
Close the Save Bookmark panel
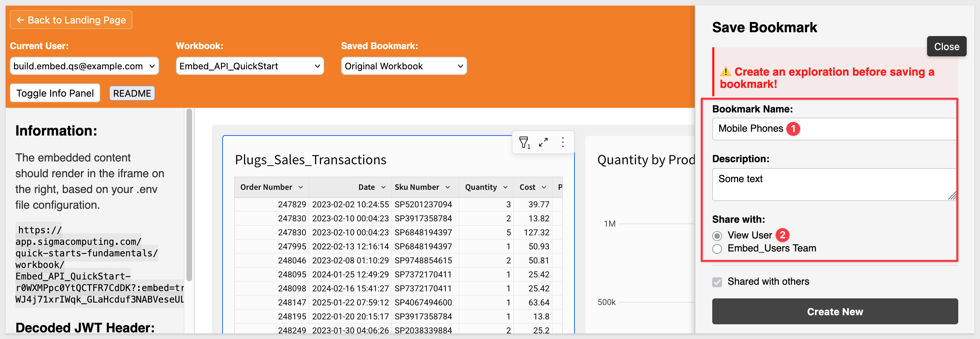[x=946, y=46]
